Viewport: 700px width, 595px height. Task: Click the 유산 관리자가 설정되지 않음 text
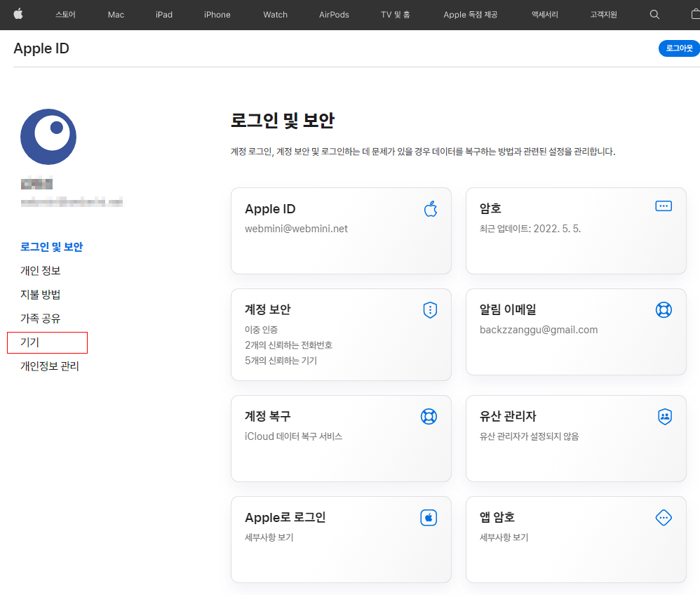click(x=529, y=436)
